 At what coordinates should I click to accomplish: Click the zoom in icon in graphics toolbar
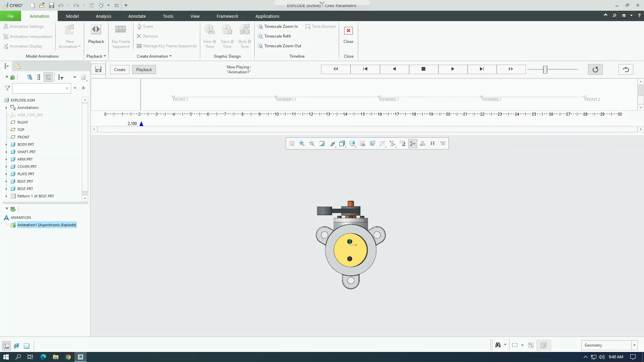pyautogui.click(x=302, y=143)
